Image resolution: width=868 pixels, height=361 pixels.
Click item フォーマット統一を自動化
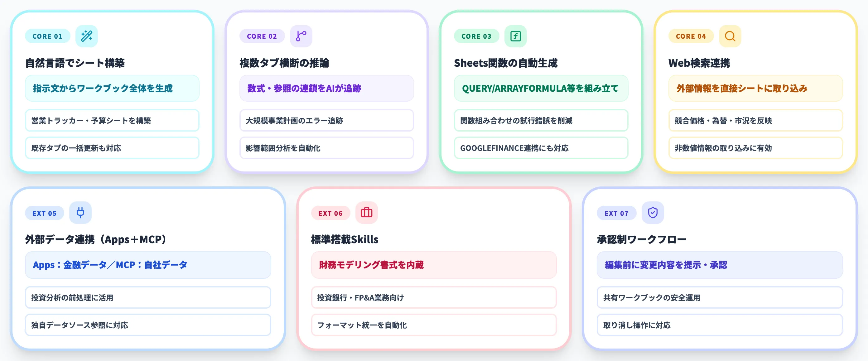point(434,325)
